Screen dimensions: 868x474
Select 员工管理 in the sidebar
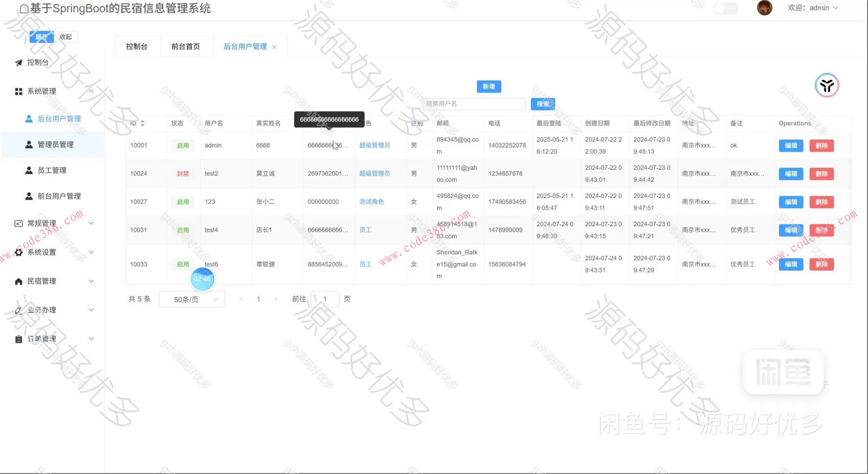tap(52, 170)
